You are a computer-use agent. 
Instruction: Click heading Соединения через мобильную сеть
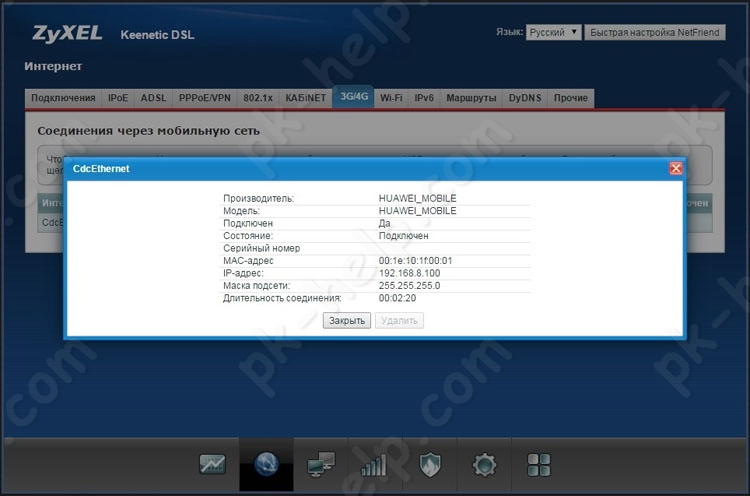point(149,131)
